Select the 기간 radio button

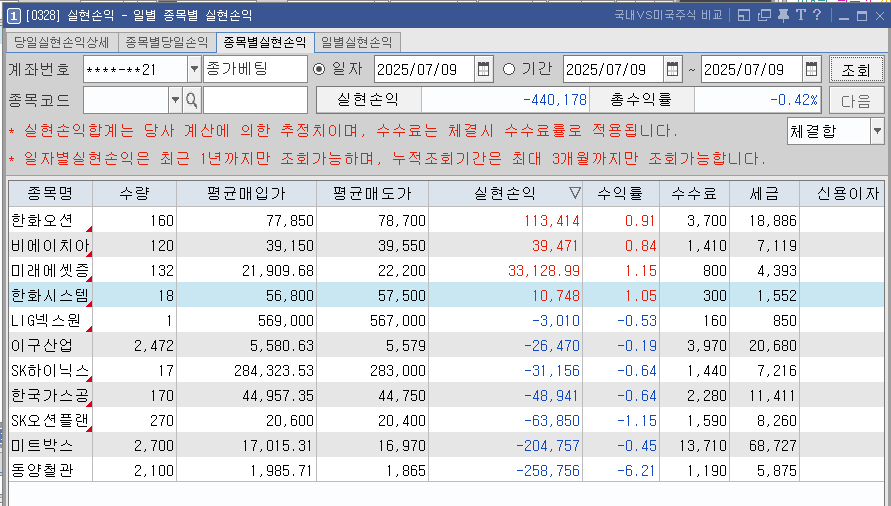pos(509,70)
